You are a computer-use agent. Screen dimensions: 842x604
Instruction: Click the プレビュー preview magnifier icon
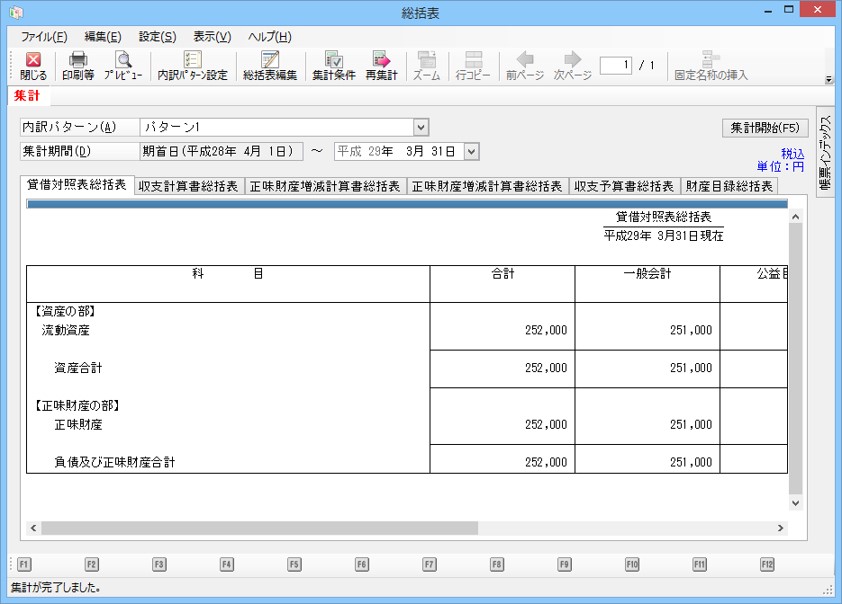(123, 61)
